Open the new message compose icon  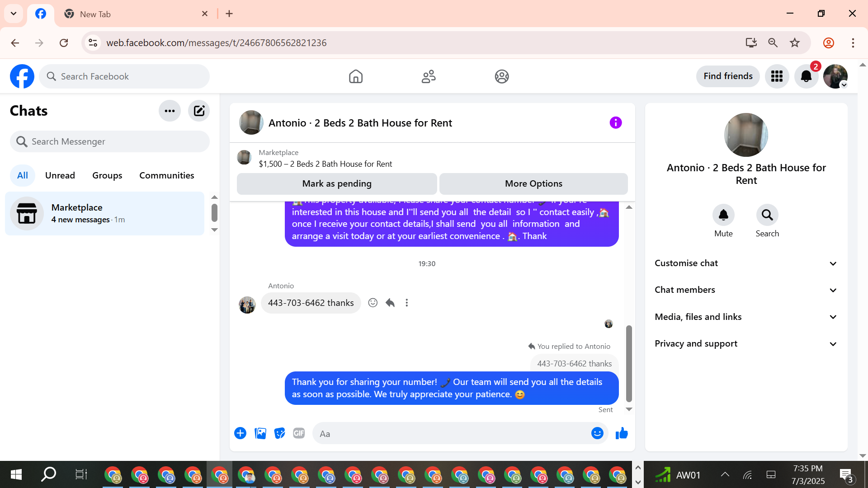199,111
